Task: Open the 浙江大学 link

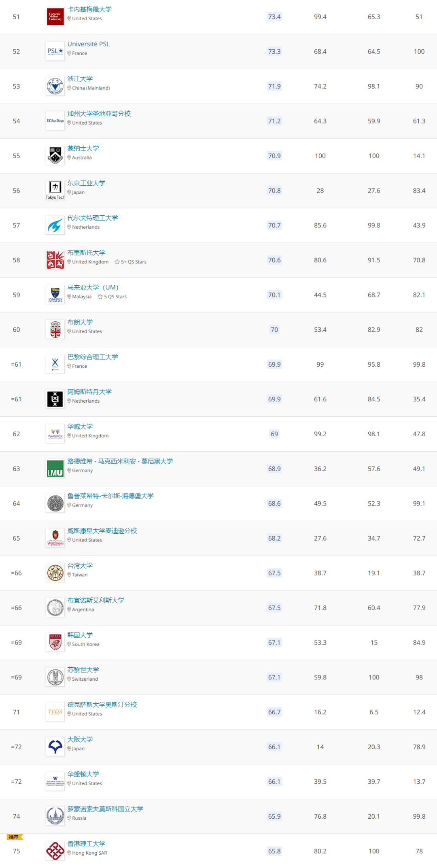Action: (x=80, y=79)
